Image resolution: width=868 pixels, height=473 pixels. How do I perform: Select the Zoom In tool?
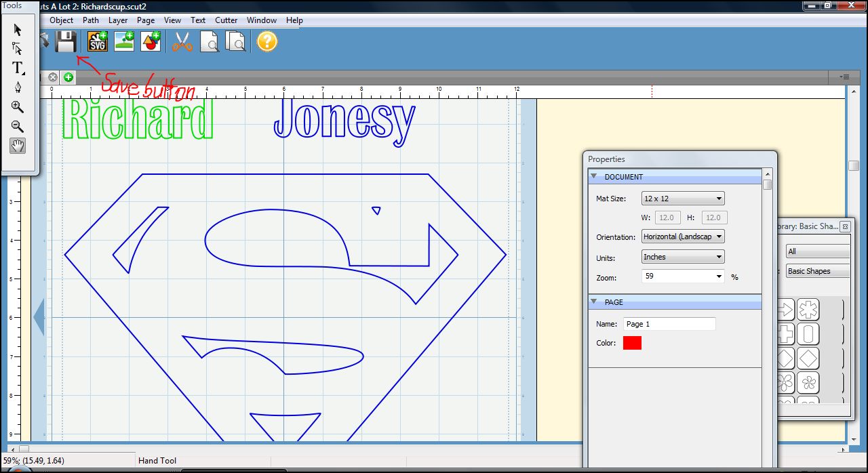coord(18,106)
